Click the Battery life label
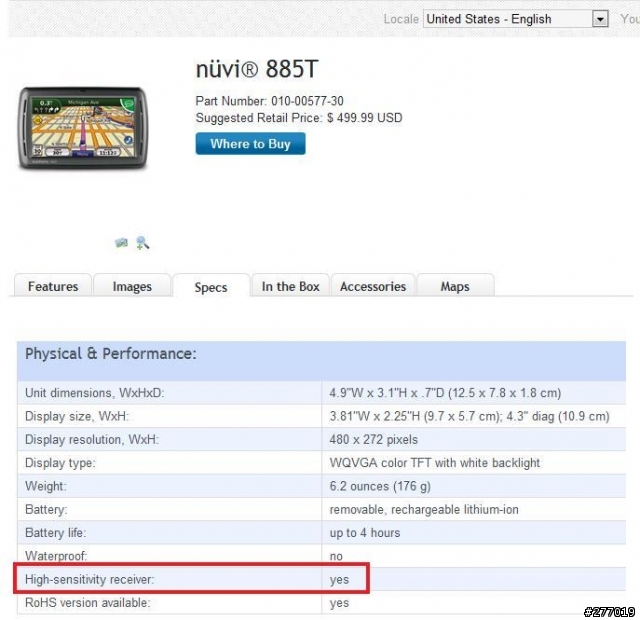640x620 pixels. pyautogui.click(x=56, y=533)
